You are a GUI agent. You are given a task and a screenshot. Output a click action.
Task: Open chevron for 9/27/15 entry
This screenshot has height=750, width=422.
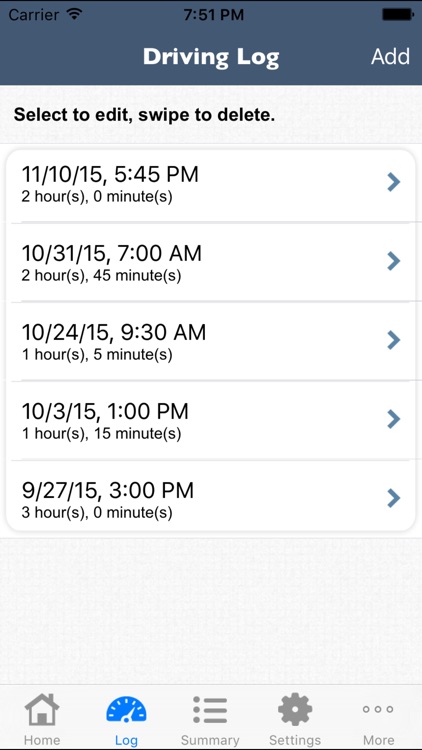[x=393, y=498]
